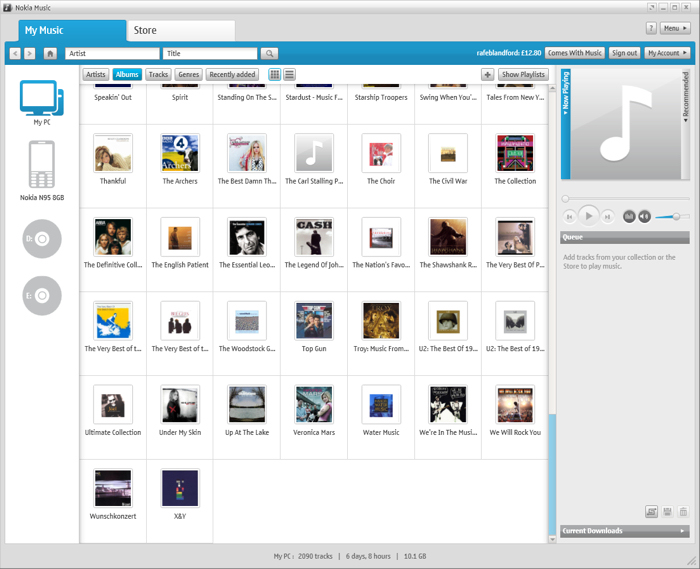Filter library by Artists

point(96,75)
